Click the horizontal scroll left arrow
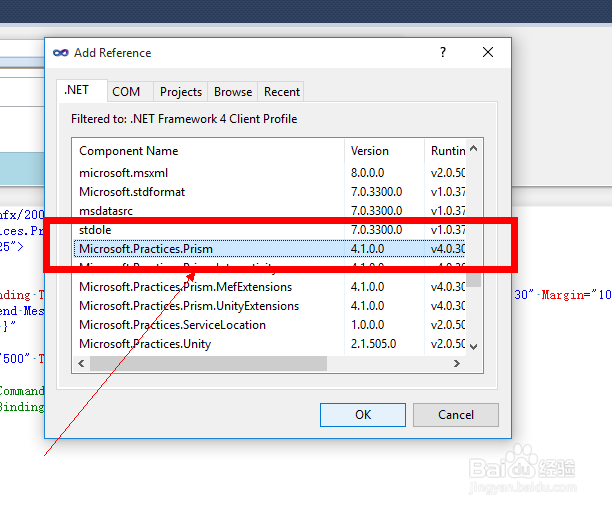 pyautogui.click(x=81, y=363)
